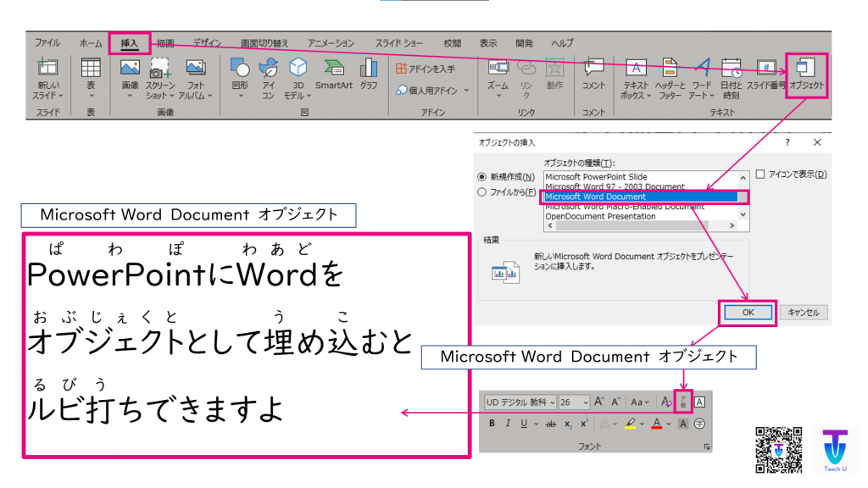868x488 pixels.
Task: Click the dialog help question mark
Action: 787,142
